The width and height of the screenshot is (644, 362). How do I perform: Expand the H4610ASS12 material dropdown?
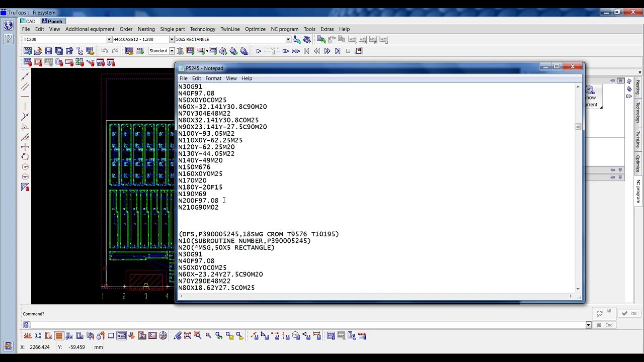(172, 39)
